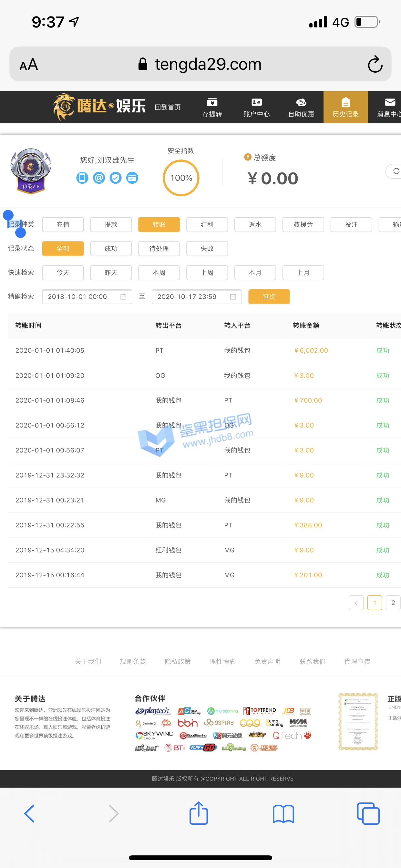Viewport: 401px width, 868px height.
Task: Filter records by 本周
Action: [x=159, y=273]
